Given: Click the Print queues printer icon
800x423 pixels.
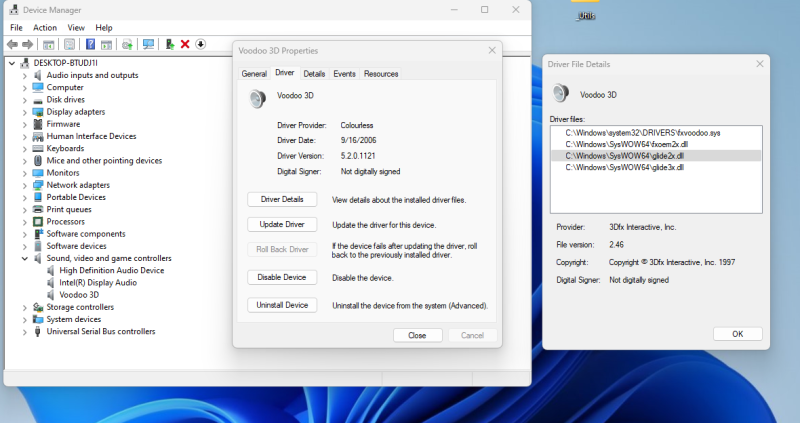Looking at the screenshot, I should click(38, 209).
